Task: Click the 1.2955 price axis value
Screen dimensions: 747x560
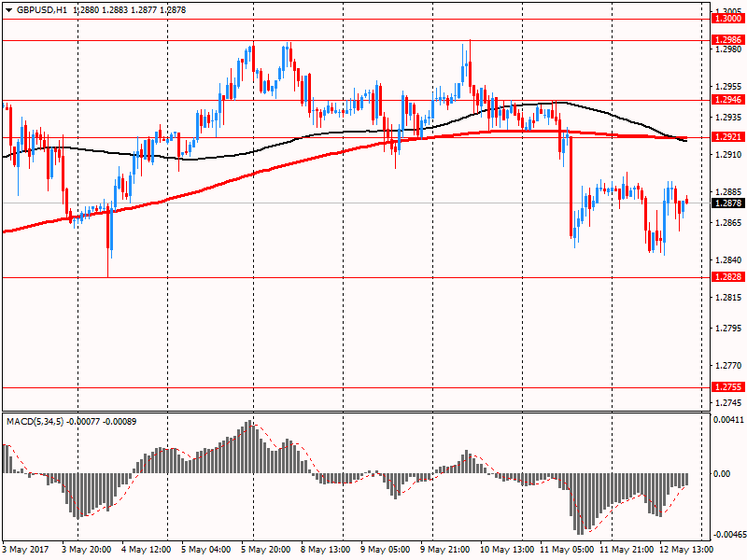Action: click(729, 87)
